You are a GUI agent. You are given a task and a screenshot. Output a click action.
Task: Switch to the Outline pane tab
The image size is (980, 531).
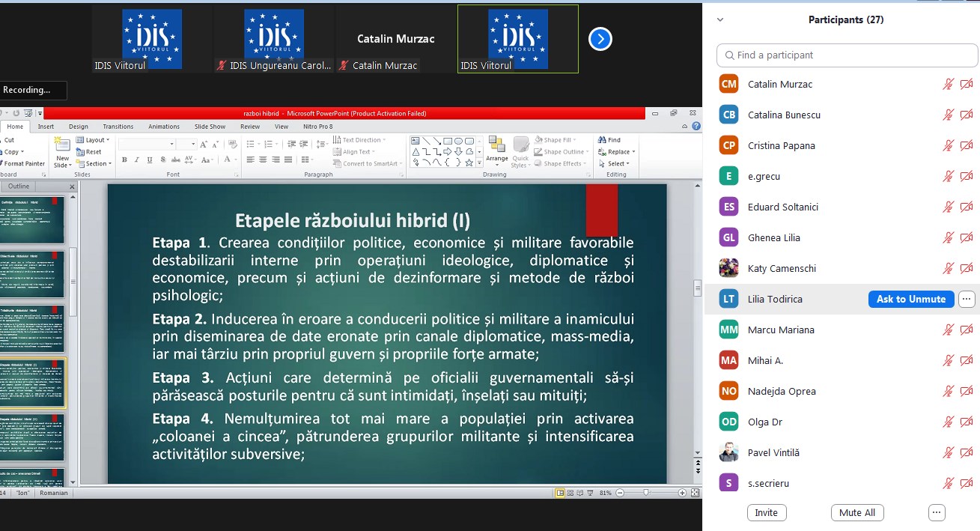pos(19,186)
